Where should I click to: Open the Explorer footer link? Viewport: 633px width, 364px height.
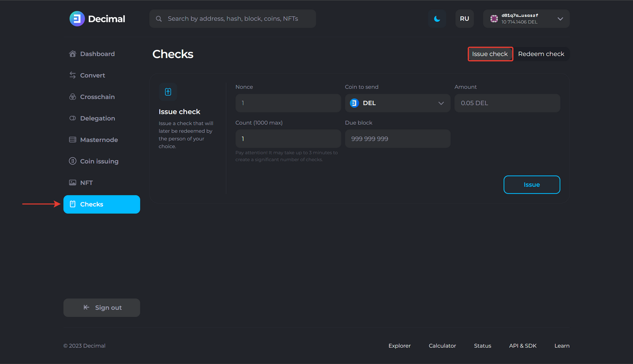[x=400, y=346]
